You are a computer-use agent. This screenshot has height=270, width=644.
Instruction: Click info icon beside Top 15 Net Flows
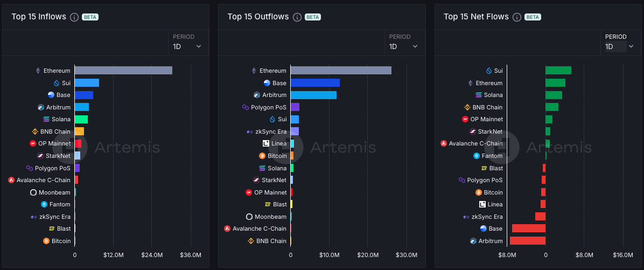tap(517, 17)
